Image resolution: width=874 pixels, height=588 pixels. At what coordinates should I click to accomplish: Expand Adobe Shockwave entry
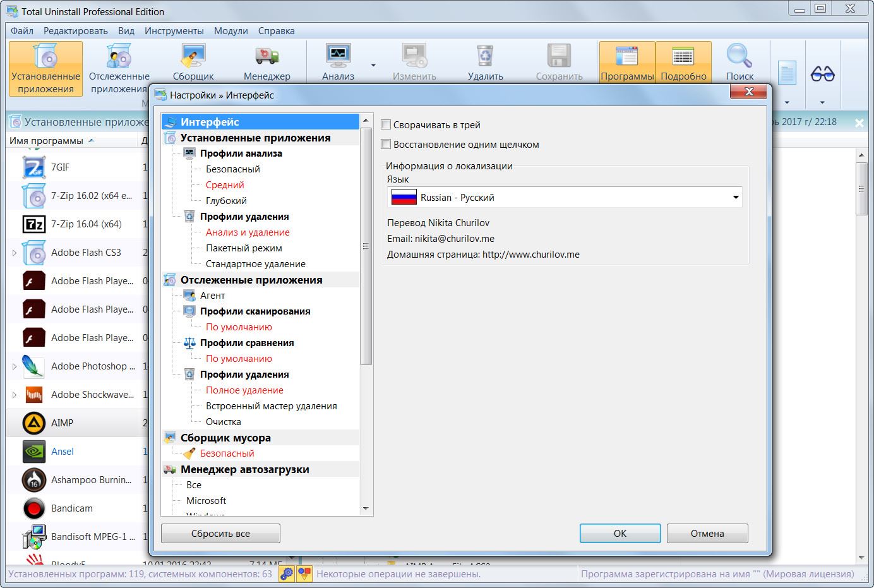pos(15,395)
